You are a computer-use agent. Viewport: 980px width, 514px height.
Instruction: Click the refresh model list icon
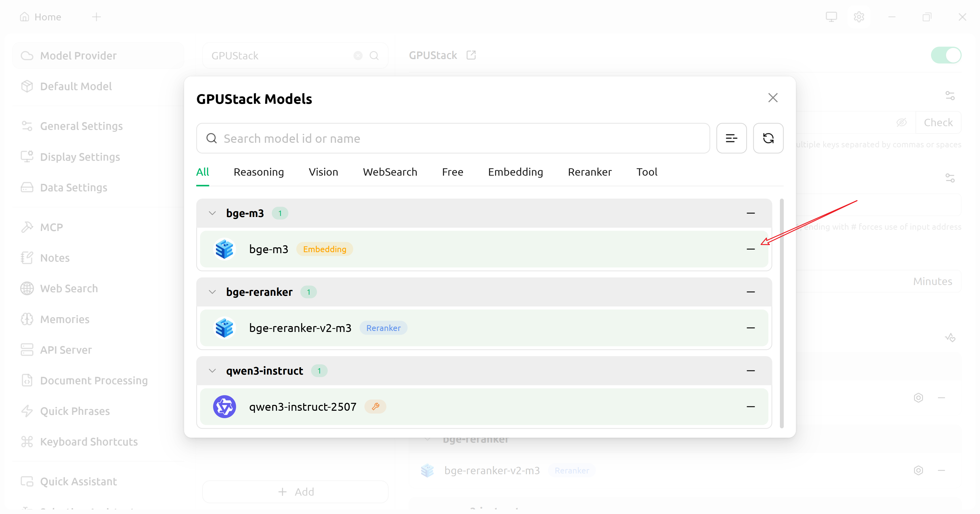(x=768, y=138)
